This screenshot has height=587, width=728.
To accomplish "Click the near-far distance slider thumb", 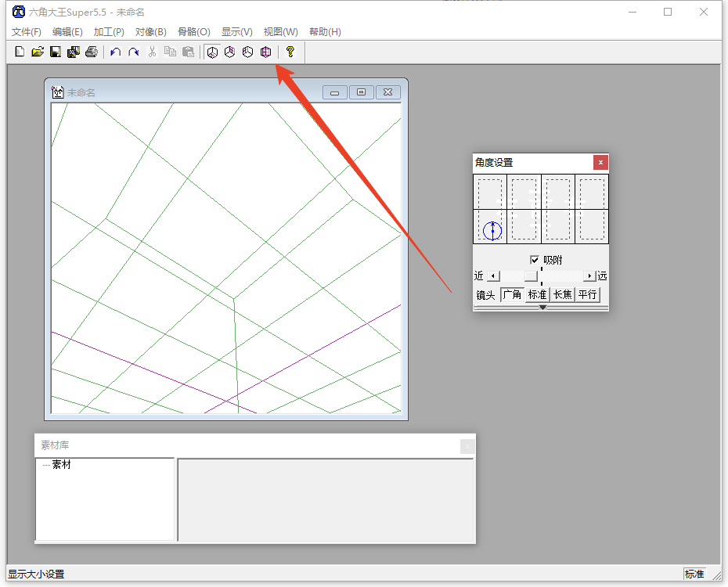I will click(x=531, y=276).
